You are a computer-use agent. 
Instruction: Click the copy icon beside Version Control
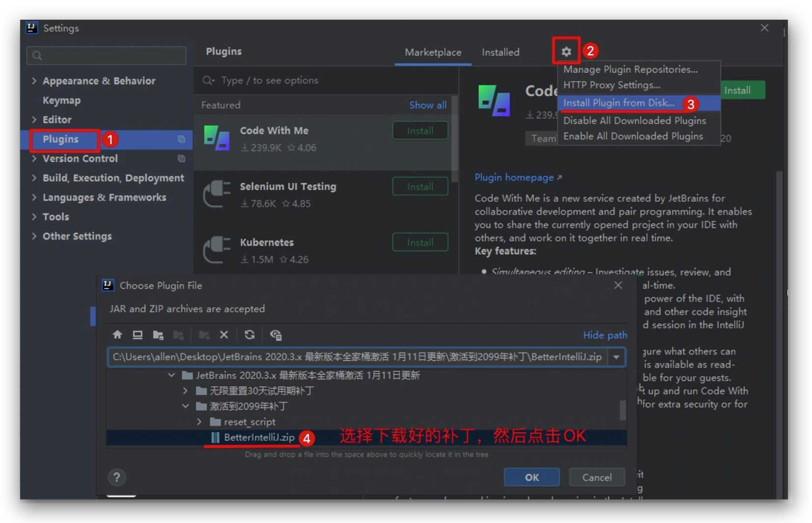(181, 158)
